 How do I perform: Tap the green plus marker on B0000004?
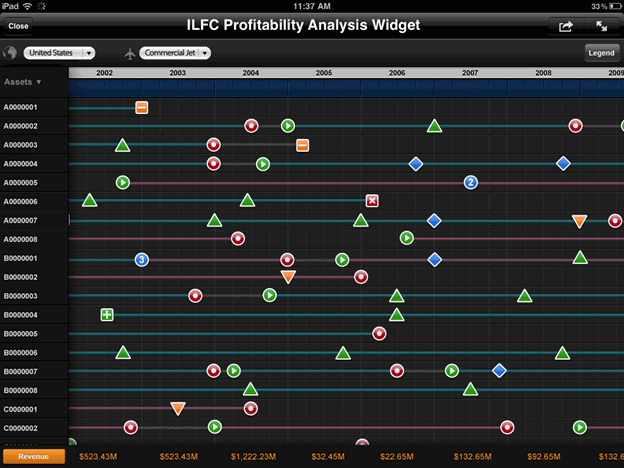tap(107, 315)
